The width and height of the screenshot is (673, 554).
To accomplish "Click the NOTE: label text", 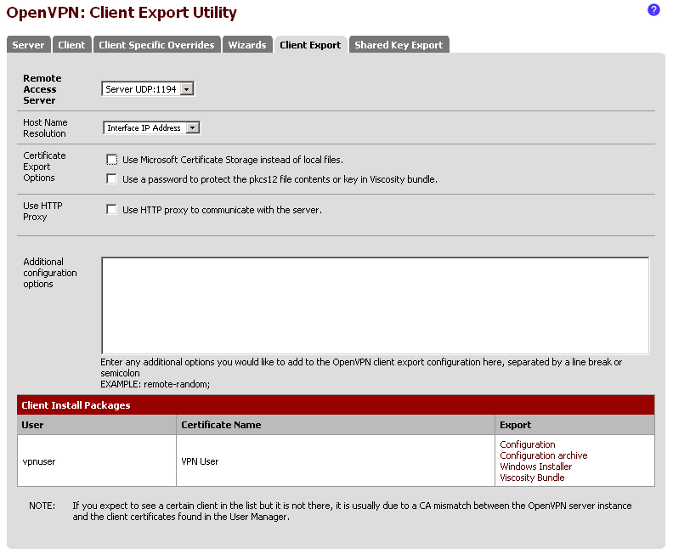I will pos(42,506).
